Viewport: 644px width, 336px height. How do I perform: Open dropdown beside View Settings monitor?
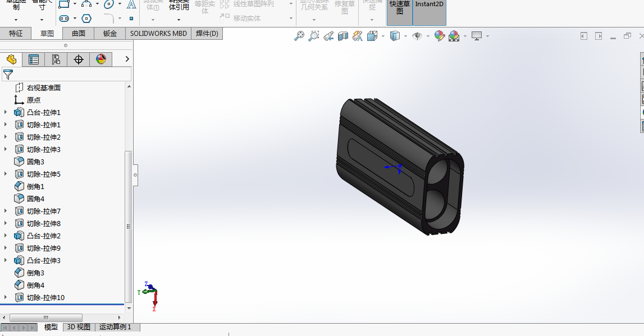coord(487,36)
